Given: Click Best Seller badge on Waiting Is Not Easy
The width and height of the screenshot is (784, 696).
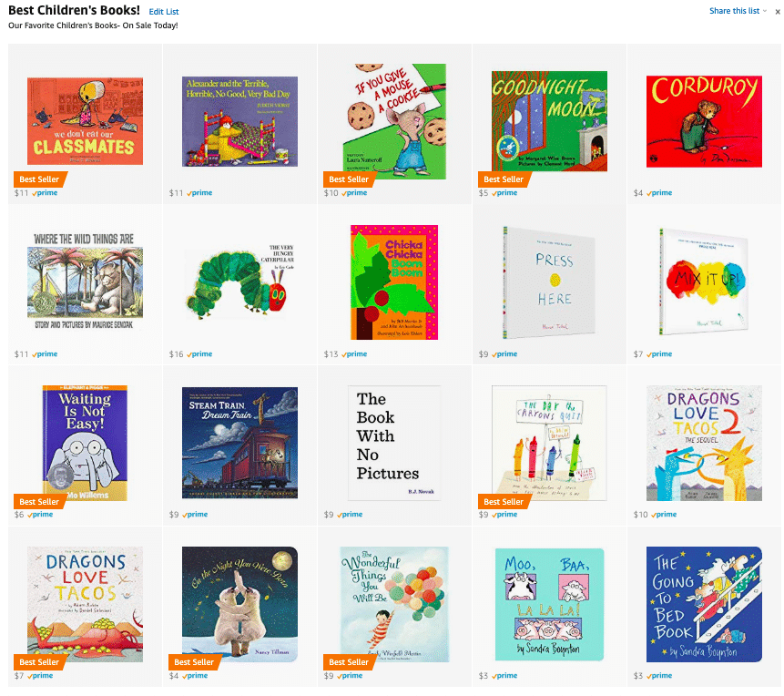Looking at the screenshot, I should click(x=39, y=501).
